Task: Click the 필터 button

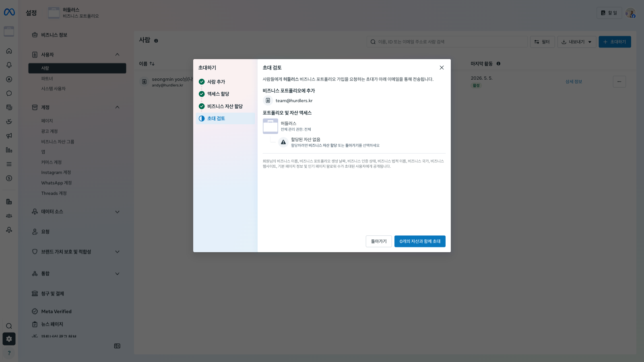Action: [543, 42]
